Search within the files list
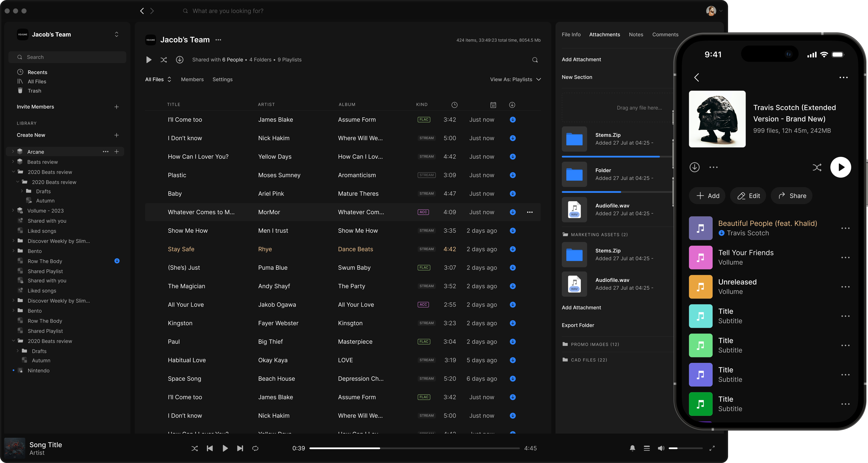Screen dimensions: 868x463 tap(535, 60)
